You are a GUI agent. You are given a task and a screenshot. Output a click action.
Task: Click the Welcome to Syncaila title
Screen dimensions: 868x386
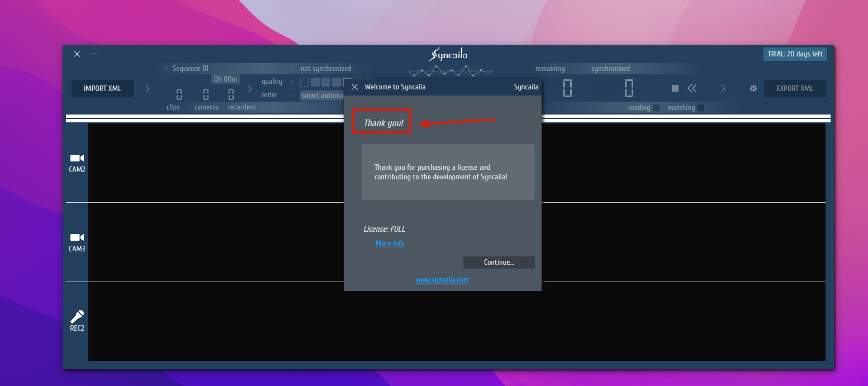click(395, 87)
